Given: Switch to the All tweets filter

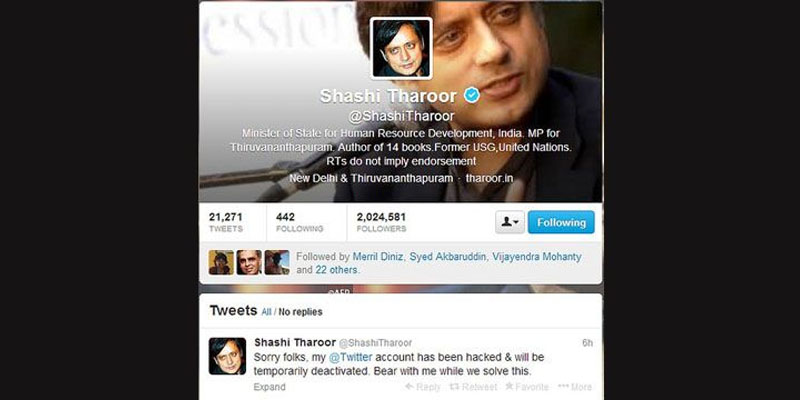Looking at the screenshot, I should (x=266, y=312).
